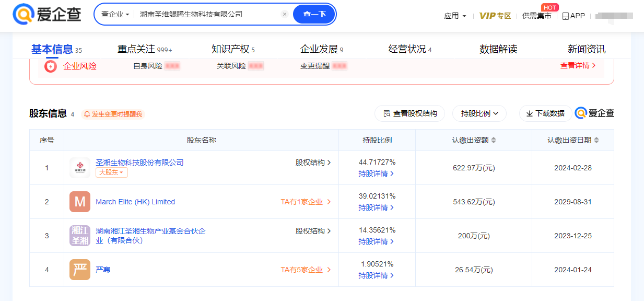The height and width of the screenshot is (301, 644).
Task: Open 圣湘生物科技股份有限公司 link
Action: [139, 163]
